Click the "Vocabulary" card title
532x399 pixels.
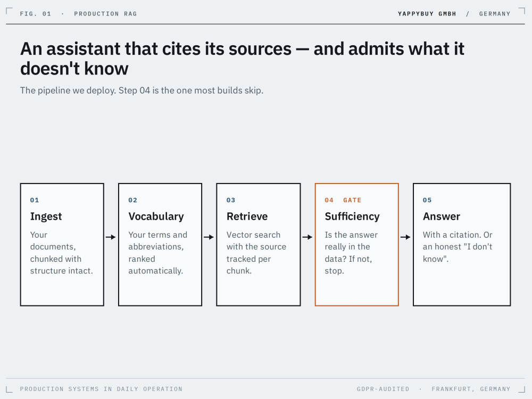(156, 217)
